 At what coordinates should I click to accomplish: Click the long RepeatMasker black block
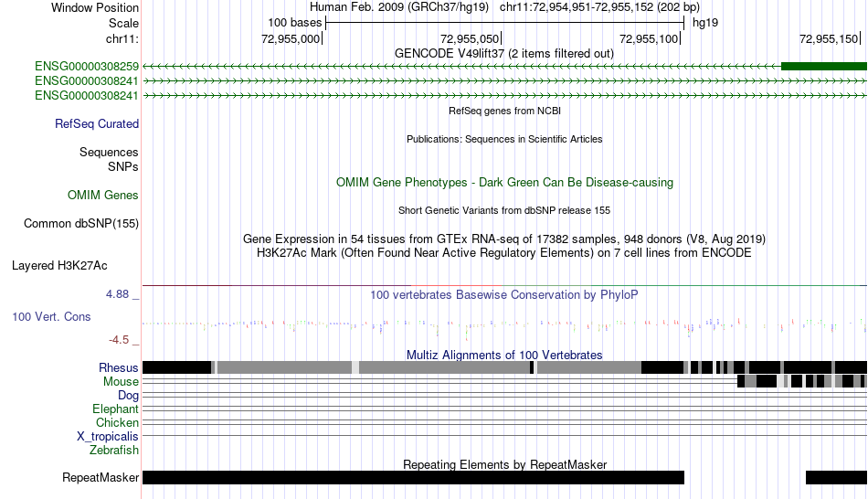click(414, 477)
